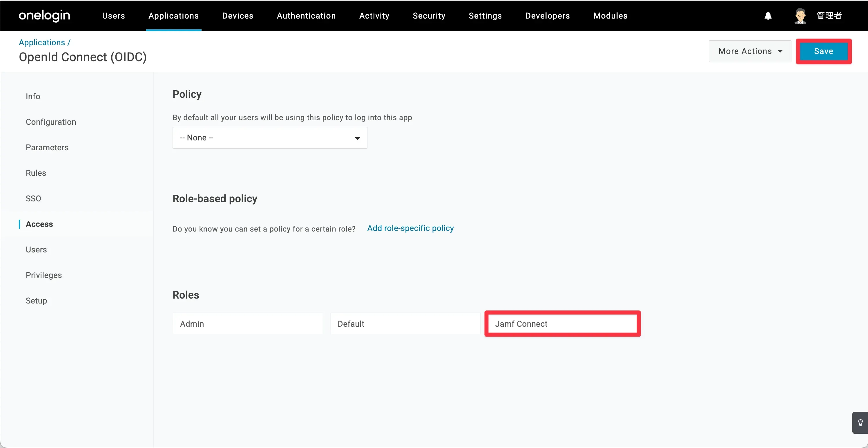Viewport: 868px width, 448px height.
Task: Toggle the Default role
Action: [x=405, y=324]
